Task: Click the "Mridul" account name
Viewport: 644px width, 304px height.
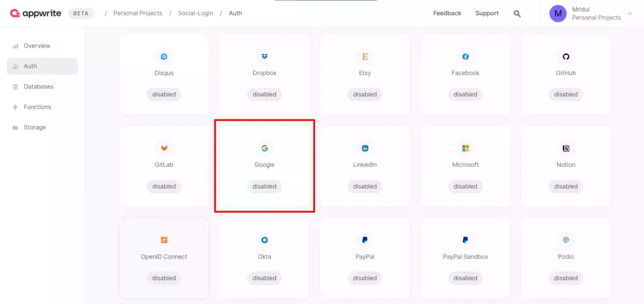Action: 580,9
